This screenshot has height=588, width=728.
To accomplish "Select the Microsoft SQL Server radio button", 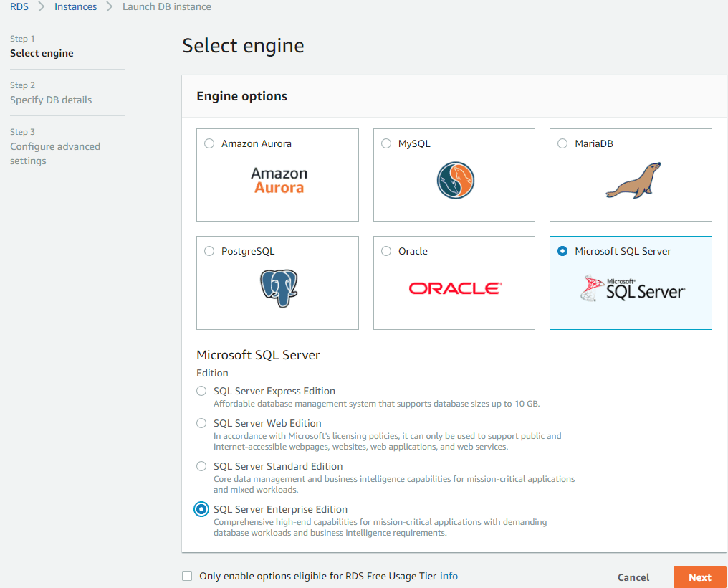I will pos(562,251).
